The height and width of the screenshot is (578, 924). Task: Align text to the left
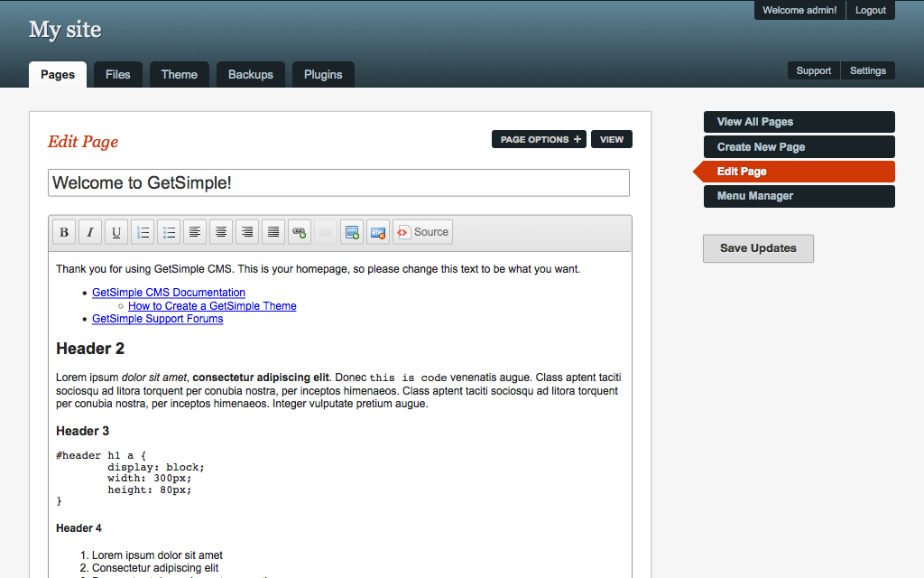(195, 232)
